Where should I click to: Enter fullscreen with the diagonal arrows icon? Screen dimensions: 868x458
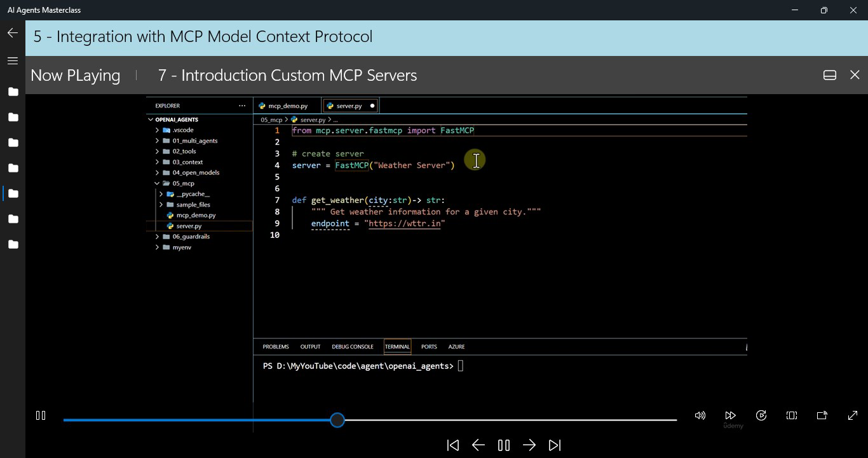(x=853, y=415)
